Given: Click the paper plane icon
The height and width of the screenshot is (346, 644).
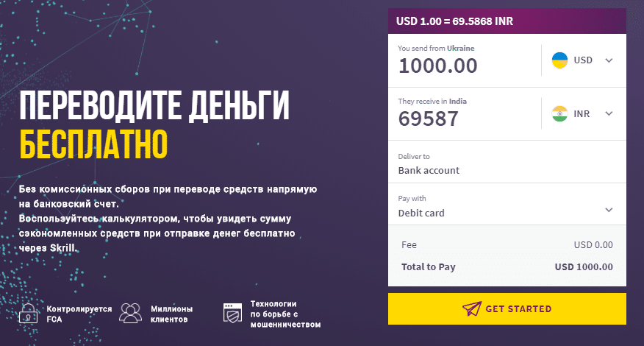Looking at the screenshot, I should 471,308.
